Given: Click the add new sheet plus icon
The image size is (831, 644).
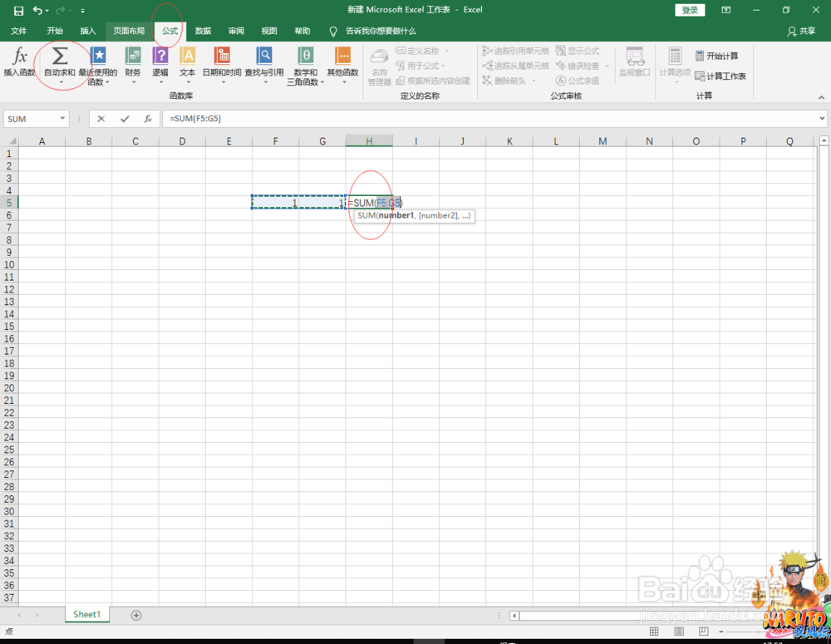Looking at the screenshot, I should (x=136, y=616).
